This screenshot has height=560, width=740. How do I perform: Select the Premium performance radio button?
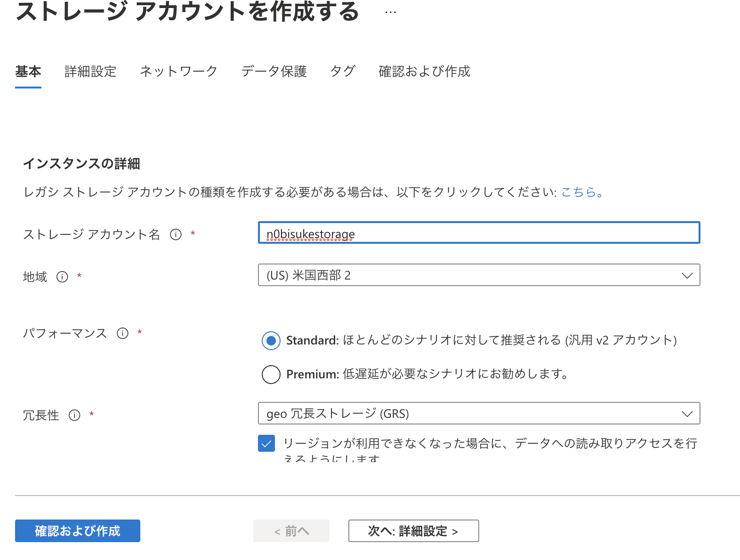[x=271, y=374]
